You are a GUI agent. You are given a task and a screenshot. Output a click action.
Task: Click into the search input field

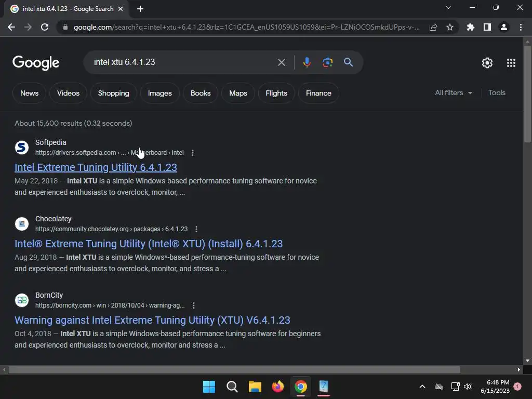pos(183,62)
